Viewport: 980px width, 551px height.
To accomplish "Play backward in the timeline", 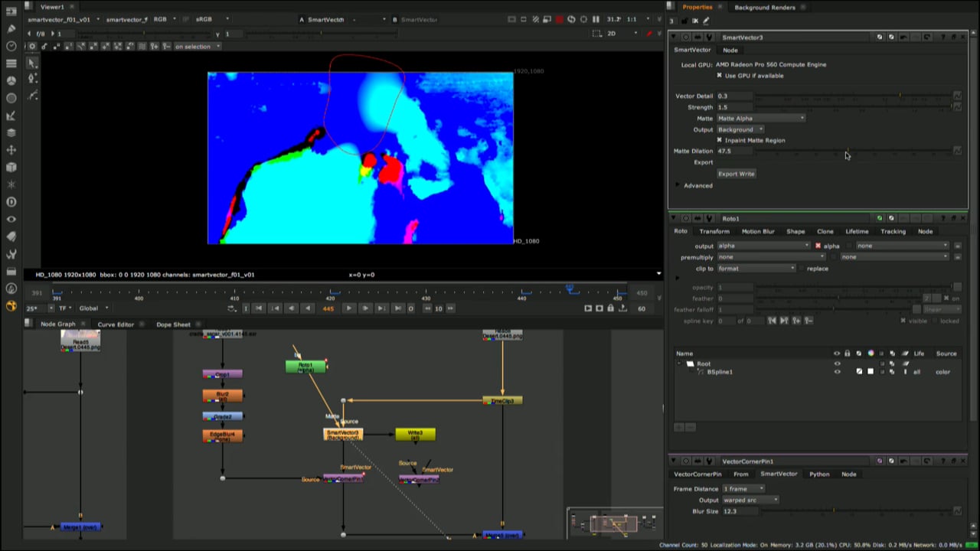I will [308, 308].
